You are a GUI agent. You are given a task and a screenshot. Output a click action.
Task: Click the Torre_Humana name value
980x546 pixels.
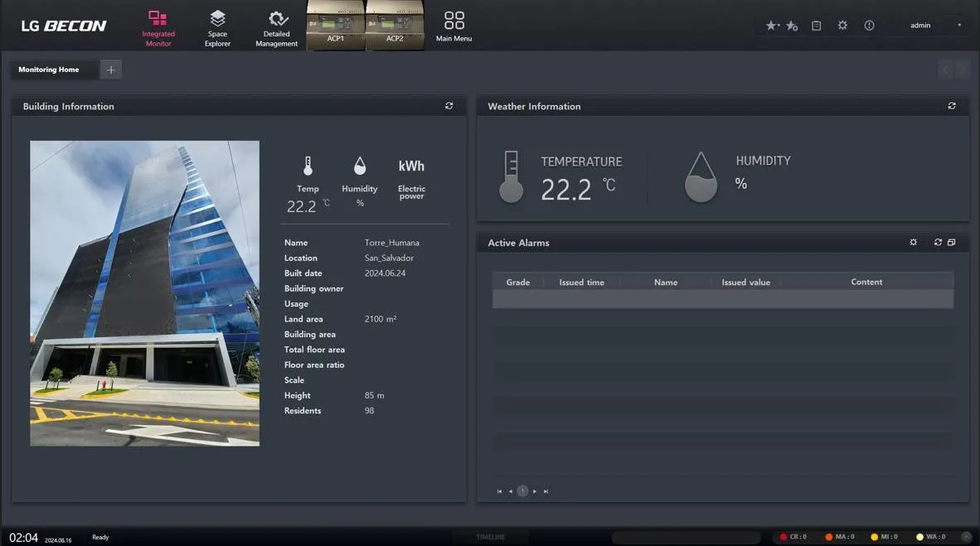point(392,243)
